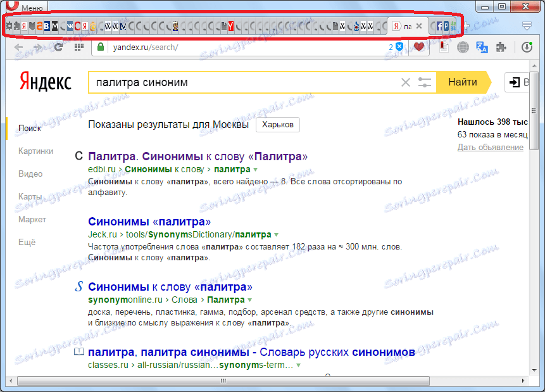Switch to the blue 'B' tab
Image resolution: width=545 pixels, height=392 pixels.
tap(47, 26)
